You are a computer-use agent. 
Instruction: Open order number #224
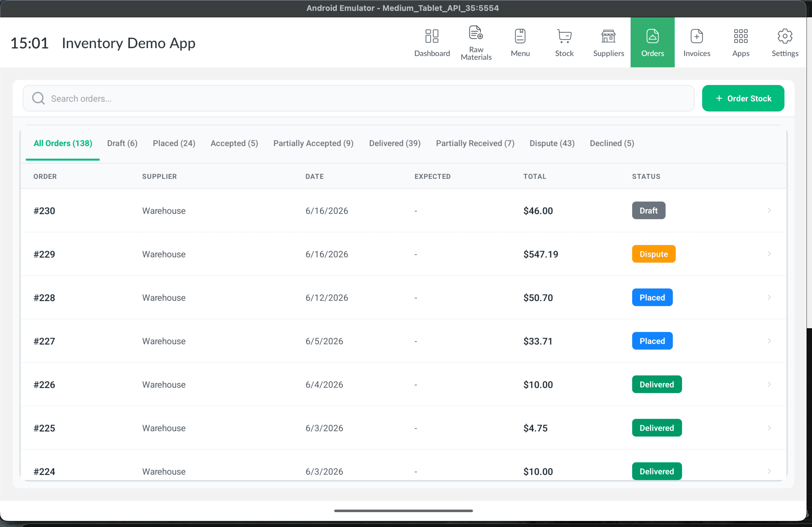tap(44, 471)
